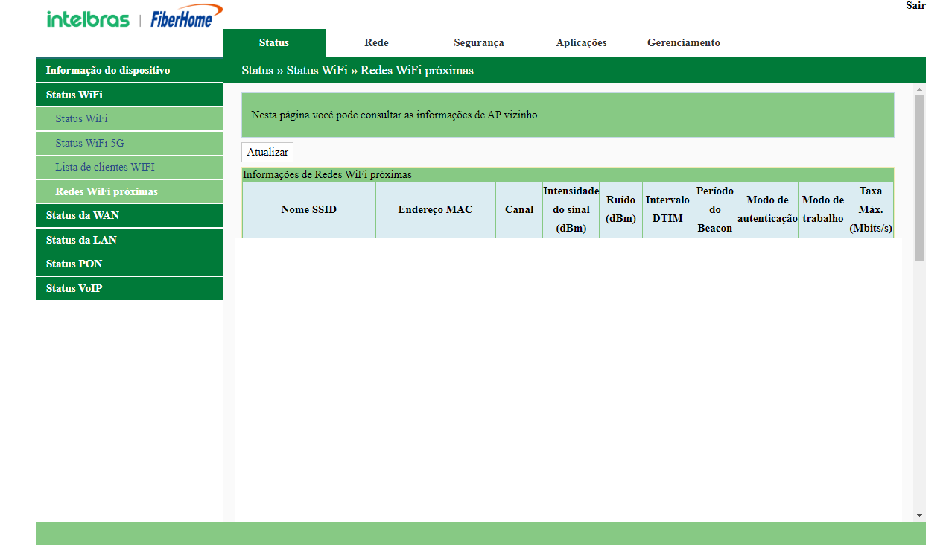Go to the Aplicações tab
Viewport: 949px width, 560px height.
pos(581,42)
